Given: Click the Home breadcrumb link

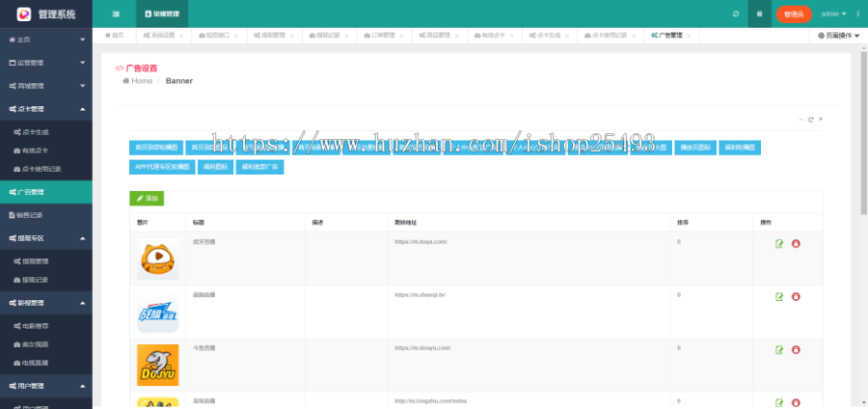Looking at the screenshot, I should [138, 81].
